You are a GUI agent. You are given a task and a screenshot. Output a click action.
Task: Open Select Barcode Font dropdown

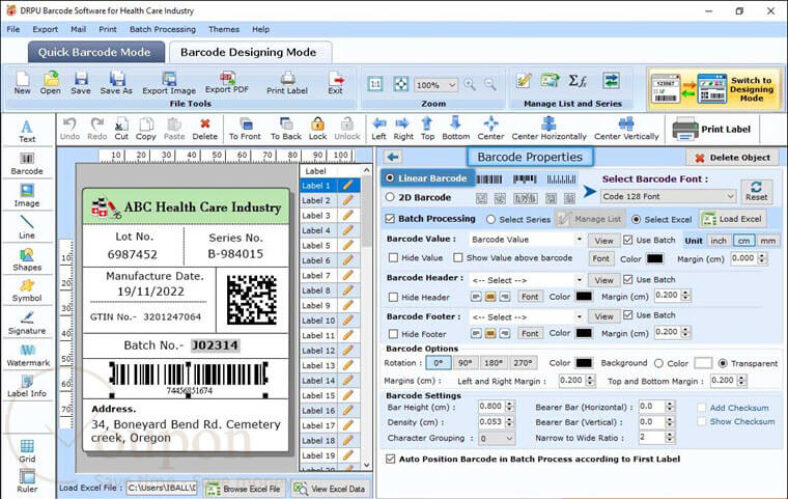pyautogui.click(x=668, y=196)
